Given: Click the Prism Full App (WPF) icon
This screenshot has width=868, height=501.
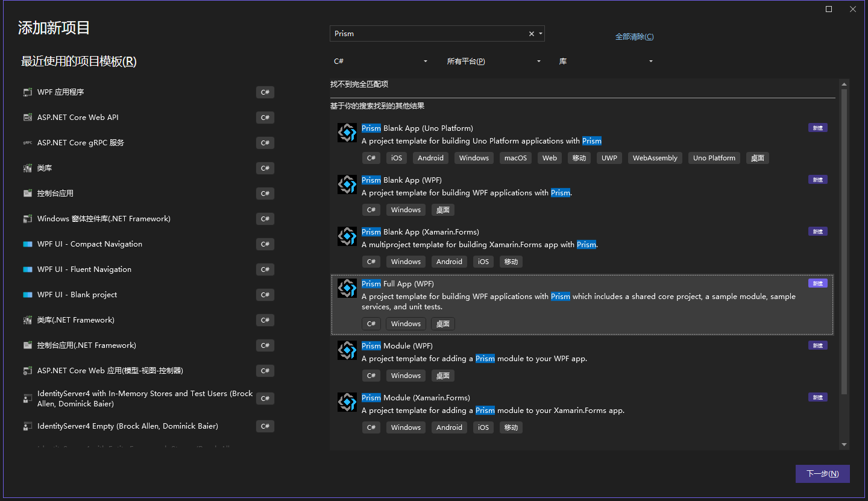Looking at the screenshot, I should 347,288.
